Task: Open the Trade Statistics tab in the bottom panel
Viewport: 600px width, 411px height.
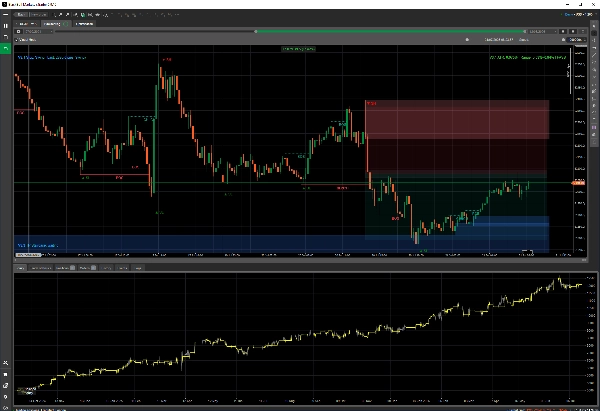Action: [41, 268]
